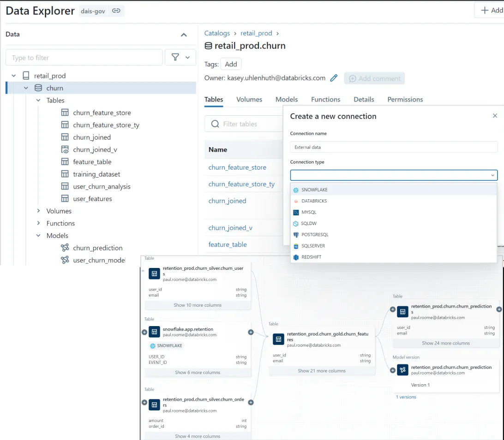Screen dimensions: 504x440
Task: Add a tag with the Add button
Action: click(x=231, y=64)
